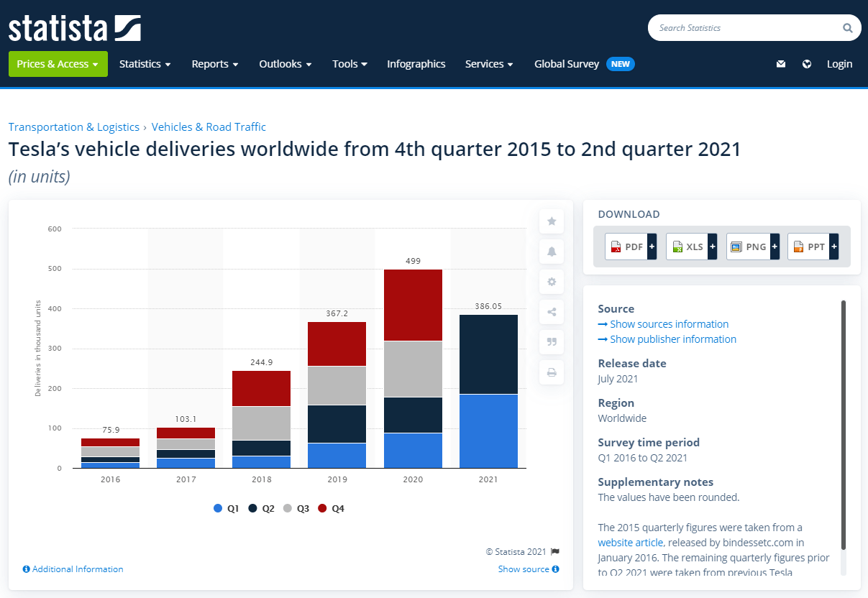The height and width of the screenshot is (598, 868).
Task: Click the quotation citation icon
Action: (x=552, y=342)
